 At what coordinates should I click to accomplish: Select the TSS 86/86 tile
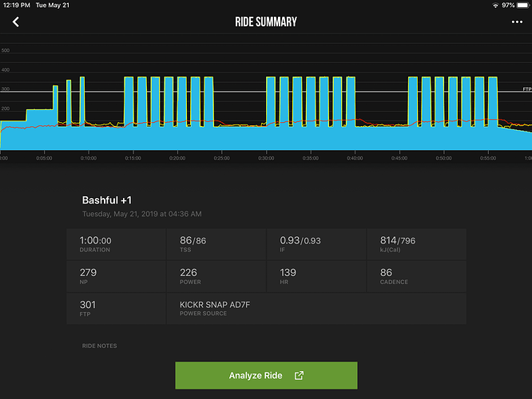(x=216, y=244)
